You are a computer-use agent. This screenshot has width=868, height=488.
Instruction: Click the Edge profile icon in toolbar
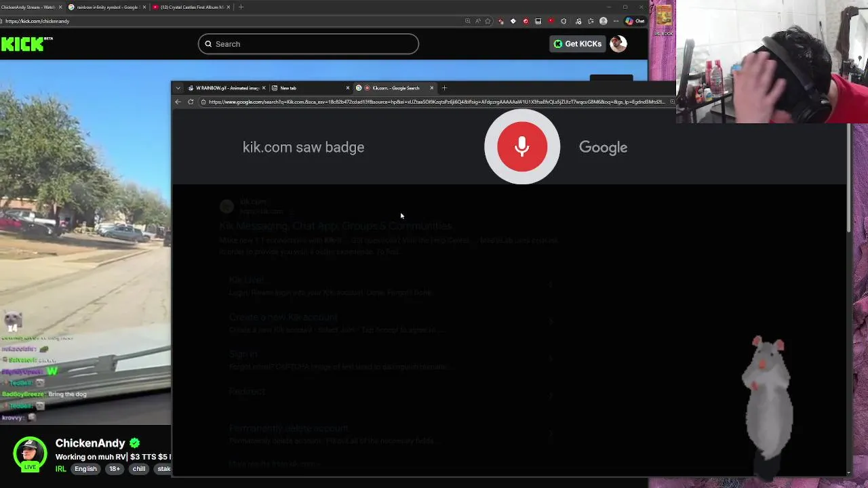[x=603, y=21]
